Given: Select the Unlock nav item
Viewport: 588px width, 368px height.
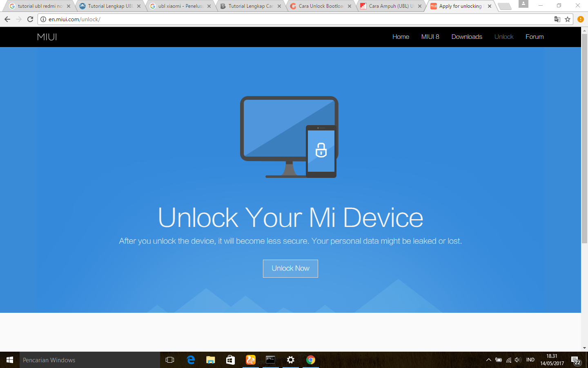Looking at the screenshot, I should point(504,37).
